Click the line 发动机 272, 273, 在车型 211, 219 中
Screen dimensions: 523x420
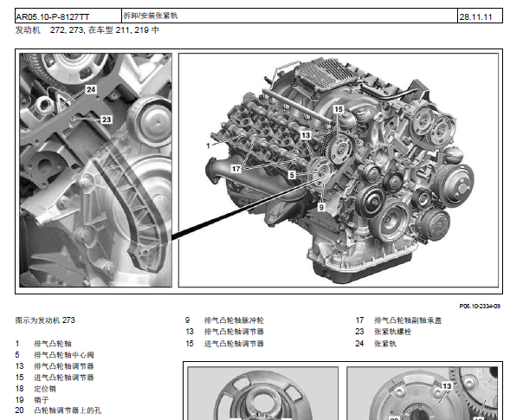[87, 30]
